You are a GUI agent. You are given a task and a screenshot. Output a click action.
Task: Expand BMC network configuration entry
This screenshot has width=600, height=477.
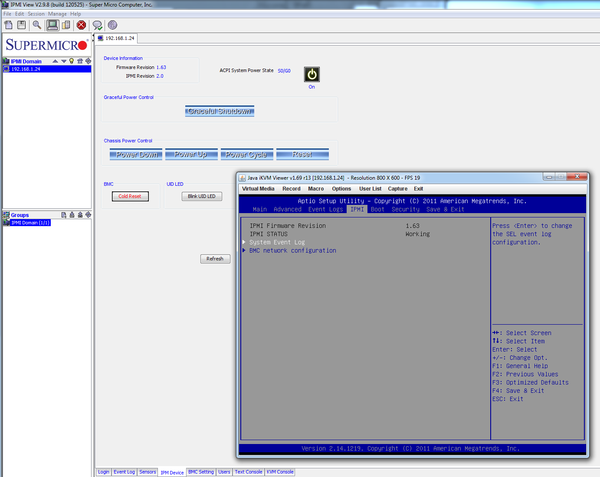point(292,250)
